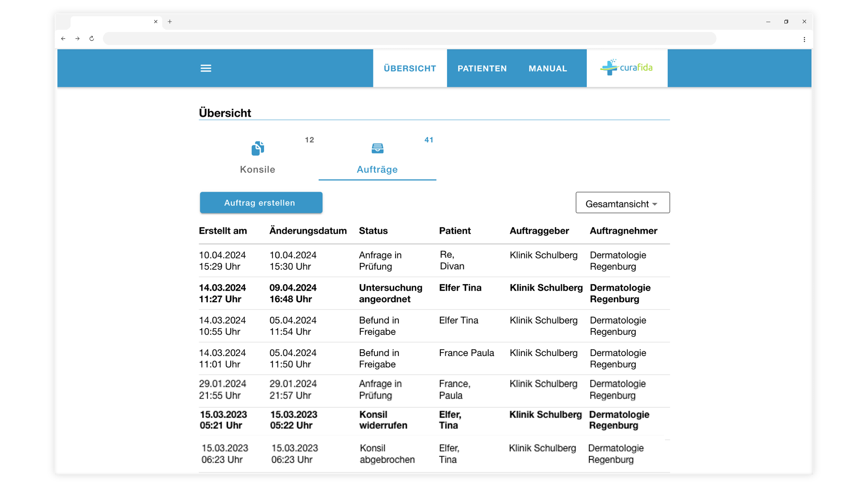Select status Konsil abgebrochen row

[x=387, y=454]
